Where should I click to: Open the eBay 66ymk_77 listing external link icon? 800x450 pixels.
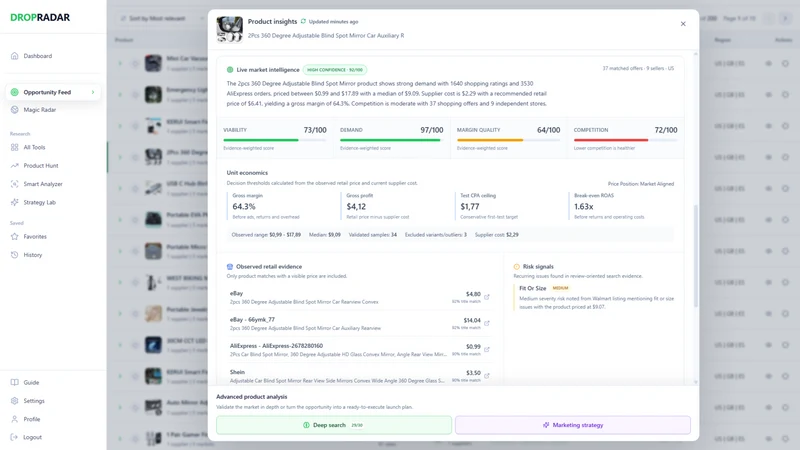487,323
